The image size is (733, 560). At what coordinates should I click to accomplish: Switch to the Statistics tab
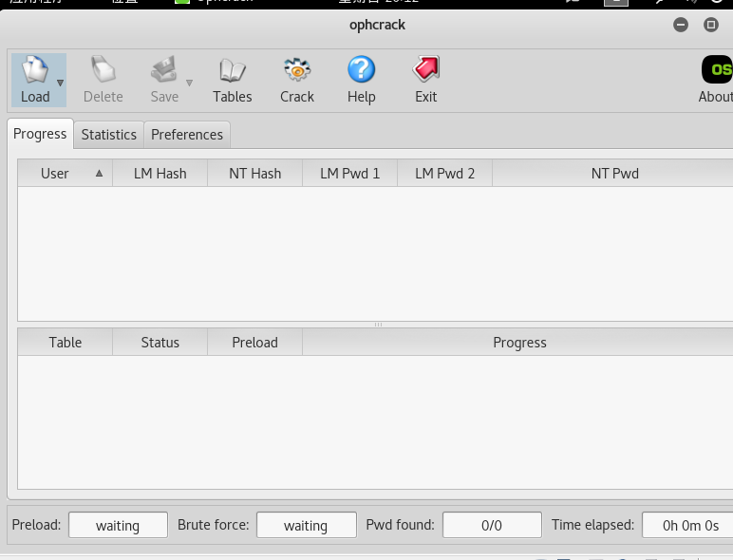[109, 135]
